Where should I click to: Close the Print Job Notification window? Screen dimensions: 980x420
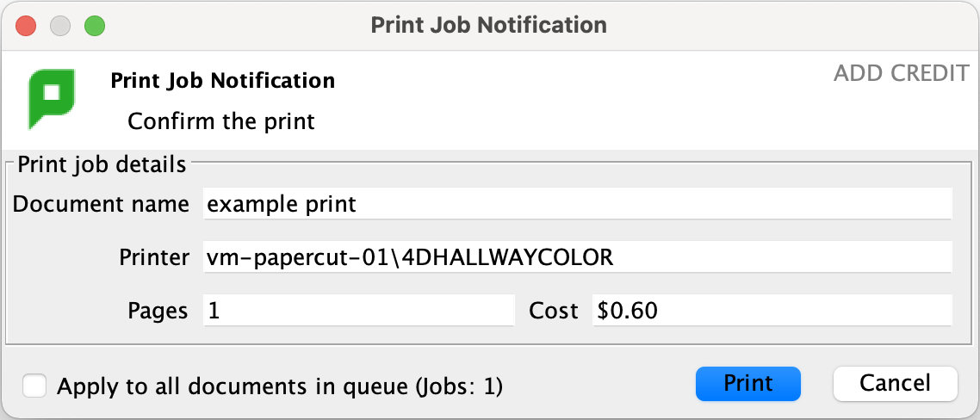tap(26, 25)
